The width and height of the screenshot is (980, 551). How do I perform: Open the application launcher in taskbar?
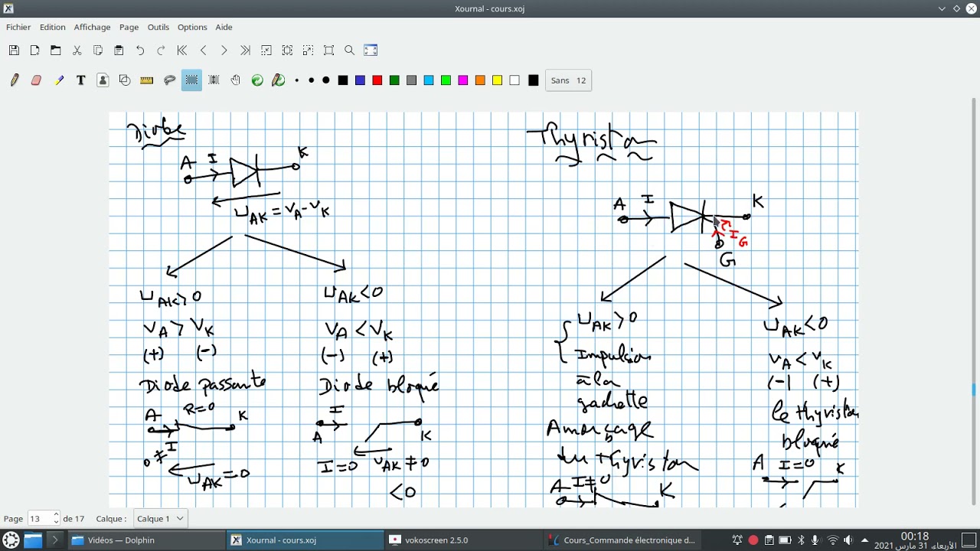[x=11, y=540]
